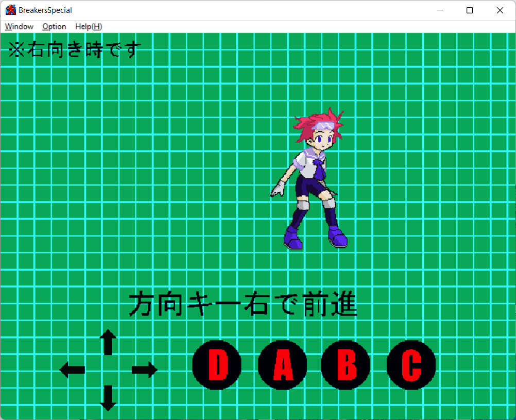Click the red D button circle
This screenshot has width=516, height=420.
pos(217,365)
